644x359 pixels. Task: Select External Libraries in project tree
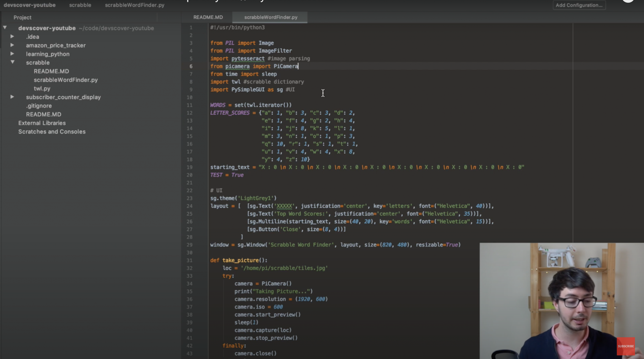(42, 123)
